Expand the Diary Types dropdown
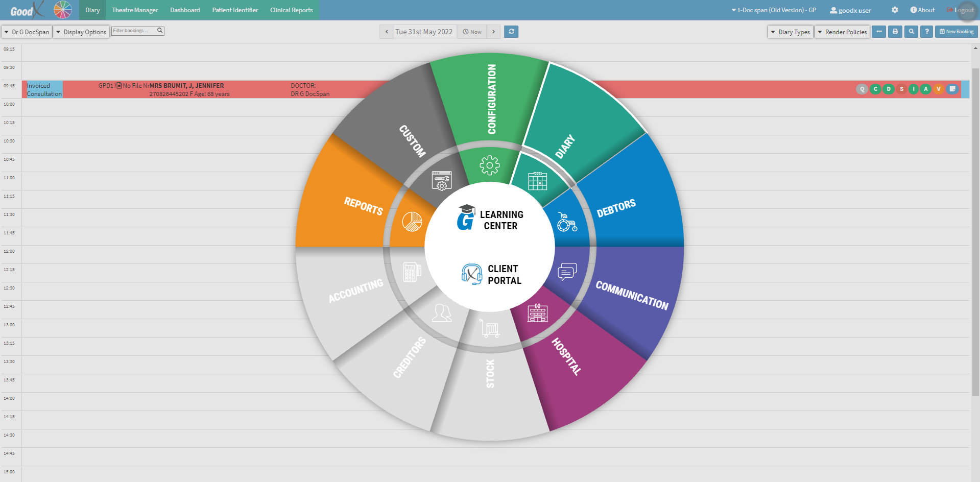Viewport: 980px width, 482px height. pos(791,32)
